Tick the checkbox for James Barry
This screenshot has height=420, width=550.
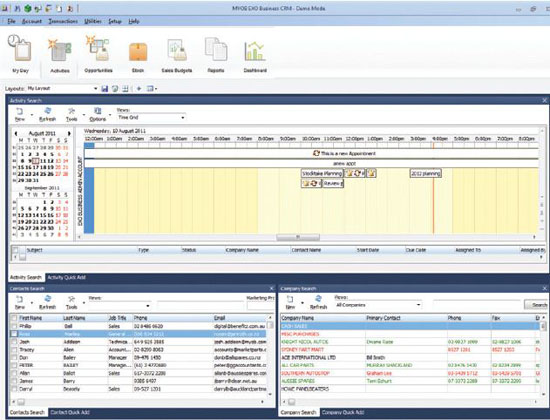pyautogui.click(x=14, y=381)
